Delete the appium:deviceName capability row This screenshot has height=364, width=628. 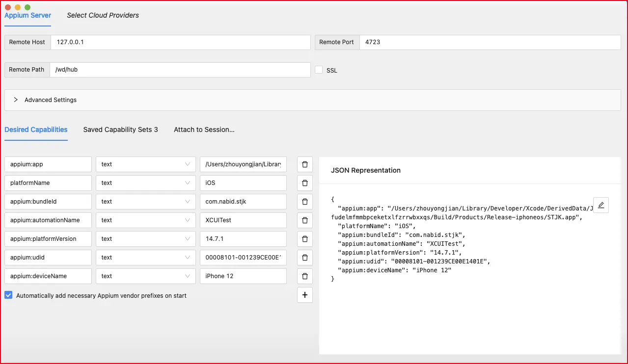(x=304, y=276)
